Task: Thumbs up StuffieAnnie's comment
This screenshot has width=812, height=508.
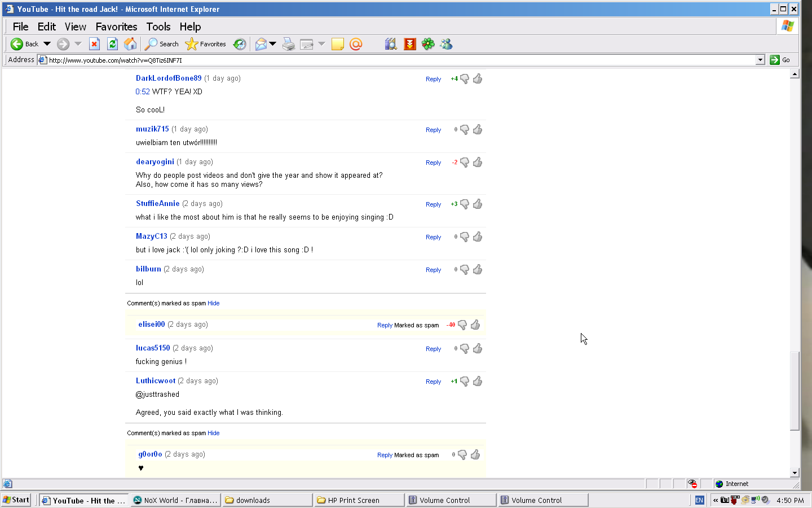Action: 478,204
